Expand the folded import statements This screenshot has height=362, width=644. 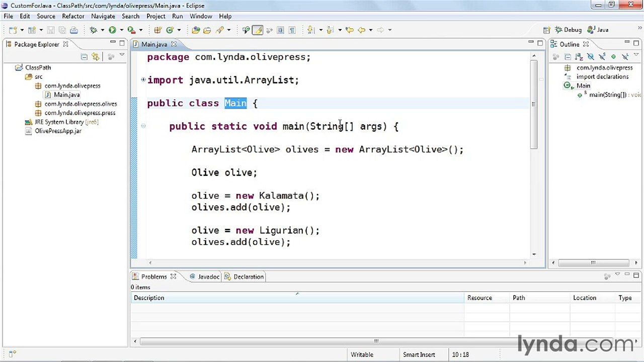(143, 79)
